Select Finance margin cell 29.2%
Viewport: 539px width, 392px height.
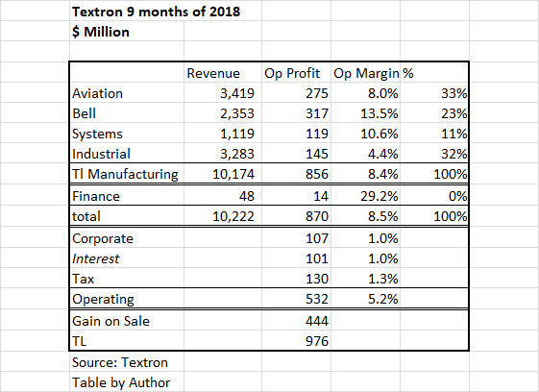pyautogui.click(x=366, y=196)
